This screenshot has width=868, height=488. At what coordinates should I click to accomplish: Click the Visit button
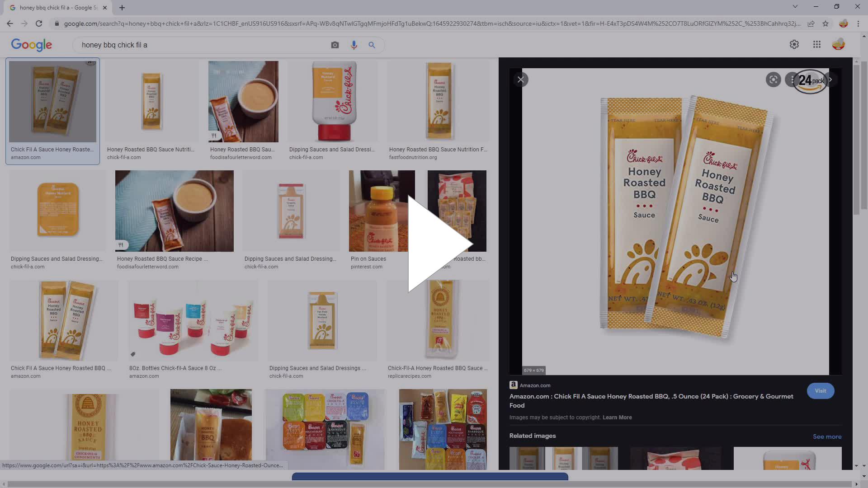820,391
